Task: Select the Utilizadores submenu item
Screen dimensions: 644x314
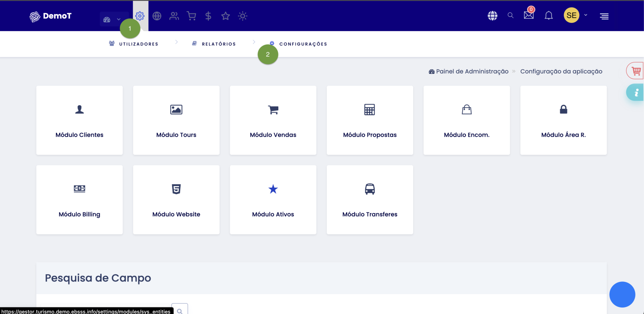Action: point(133,44)
